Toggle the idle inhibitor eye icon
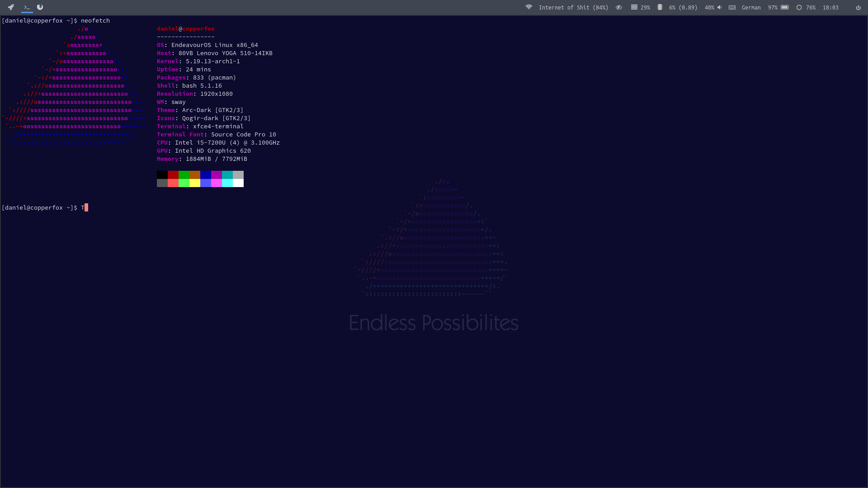This screenshot has height=488, width=868. 619,7
